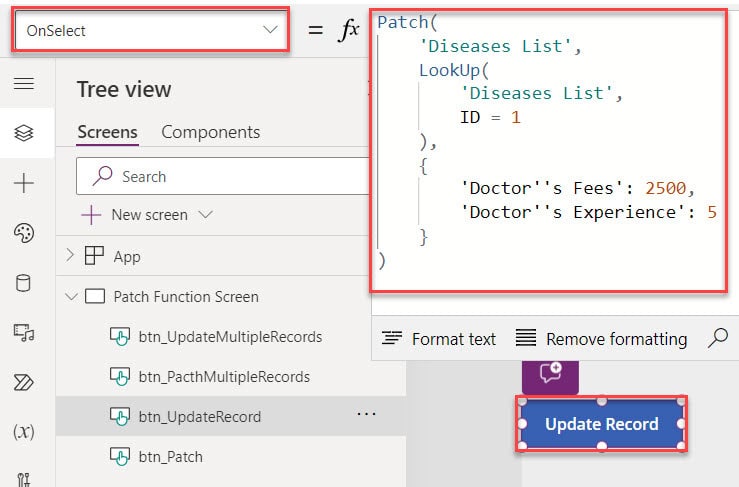Image resolution: width=739 pixels, height=487 pixels.
Task: Click the formula bar search magnifier icon
Action: point(718,338)
